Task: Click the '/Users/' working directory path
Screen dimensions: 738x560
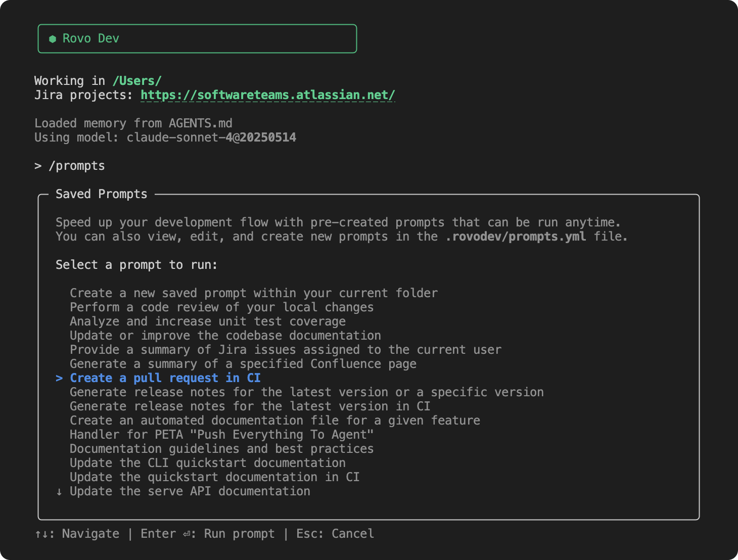Action: coord(137,81)
